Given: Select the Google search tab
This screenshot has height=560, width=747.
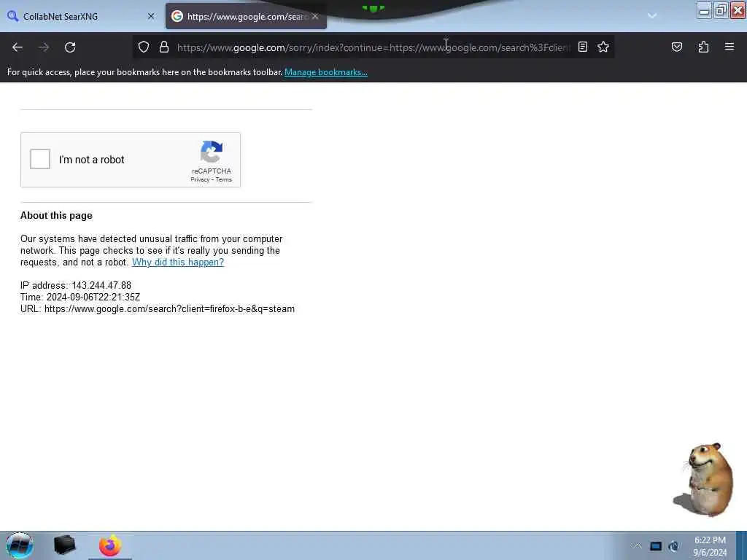Looking at the screenshot, I should tap(246, 16).
